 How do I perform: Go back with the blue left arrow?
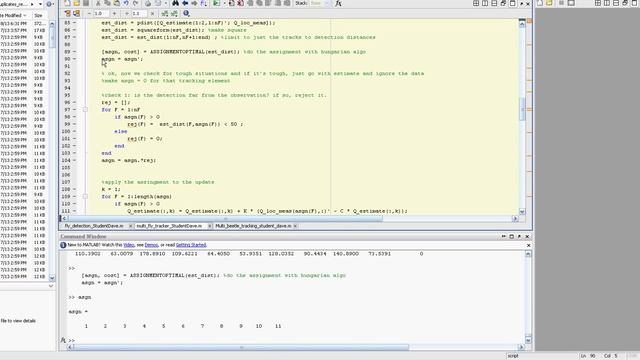click(185, 3)
